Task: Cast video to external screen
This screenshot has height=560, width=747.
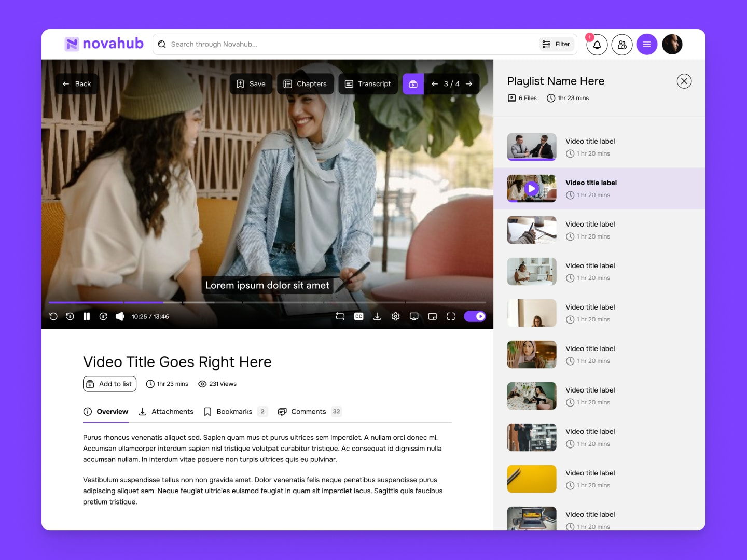Action: pyautogui.click(x=414, y=316)
